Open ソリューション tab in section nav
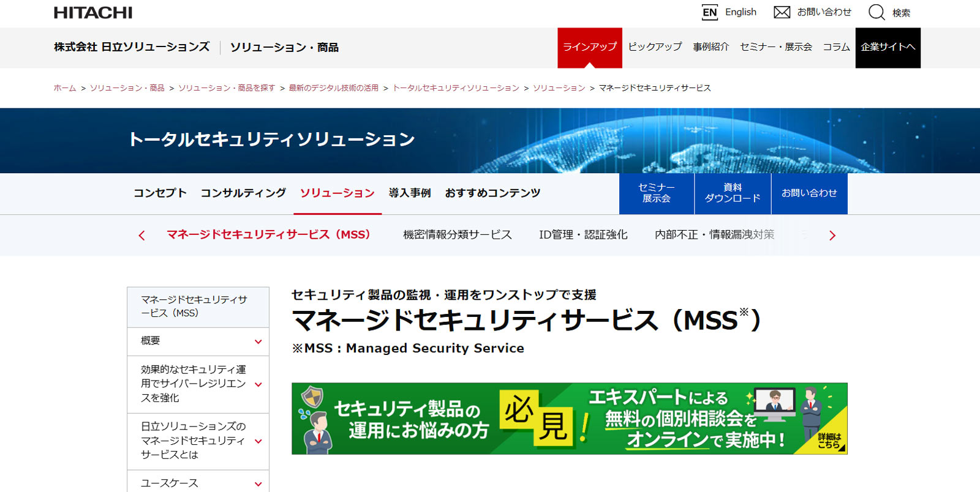Image resolution: width=980 pixels, height=492 pixels. pyautogui.click(x=337, y=193)
